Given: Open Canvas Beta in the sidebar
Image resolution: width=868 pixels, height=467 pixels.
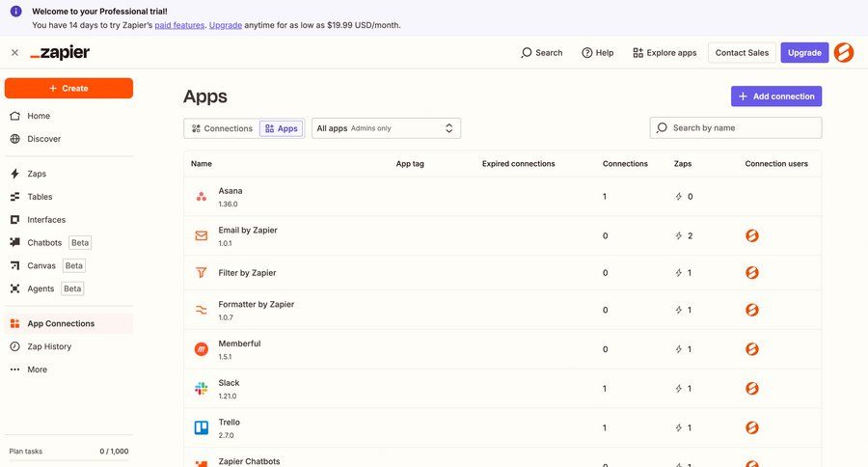Looking at the screenshot, I should 68,266.
